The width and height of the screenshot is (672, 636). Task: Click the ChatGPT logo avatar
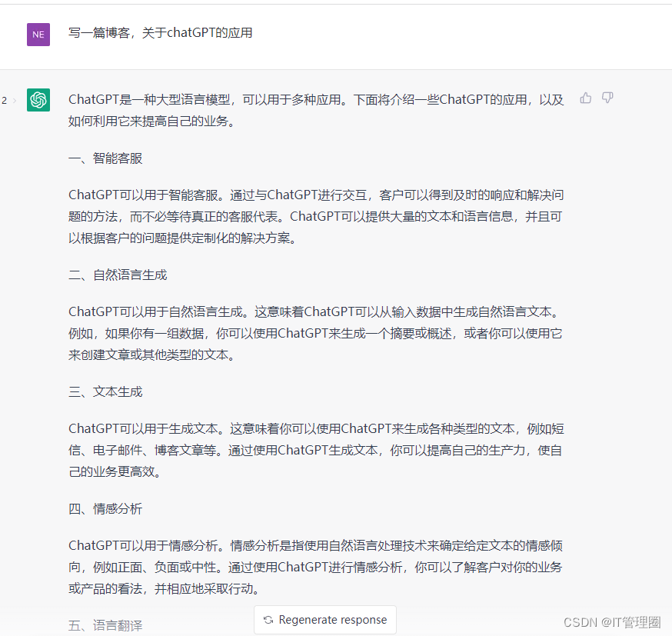(x=38, y=100)
